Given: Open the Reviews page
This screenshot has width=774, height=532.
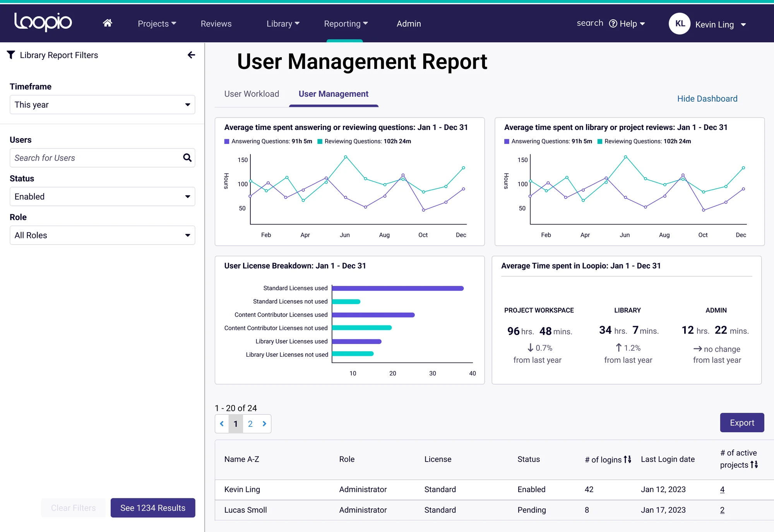Looking at the screenshot, I should tap(216, 24).
